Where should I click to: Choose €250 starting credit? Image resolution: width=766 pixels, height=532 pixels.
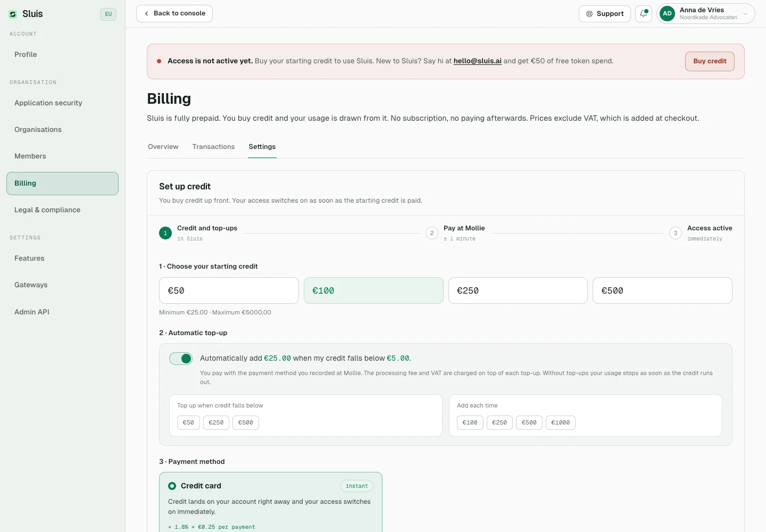tap(518, 290)
